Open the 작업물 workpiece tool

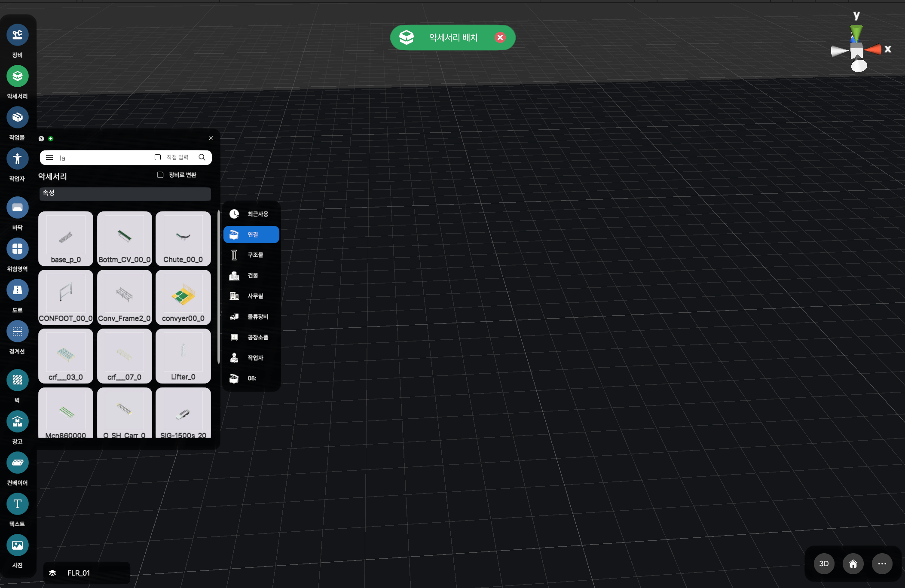[x=17, y=117]
